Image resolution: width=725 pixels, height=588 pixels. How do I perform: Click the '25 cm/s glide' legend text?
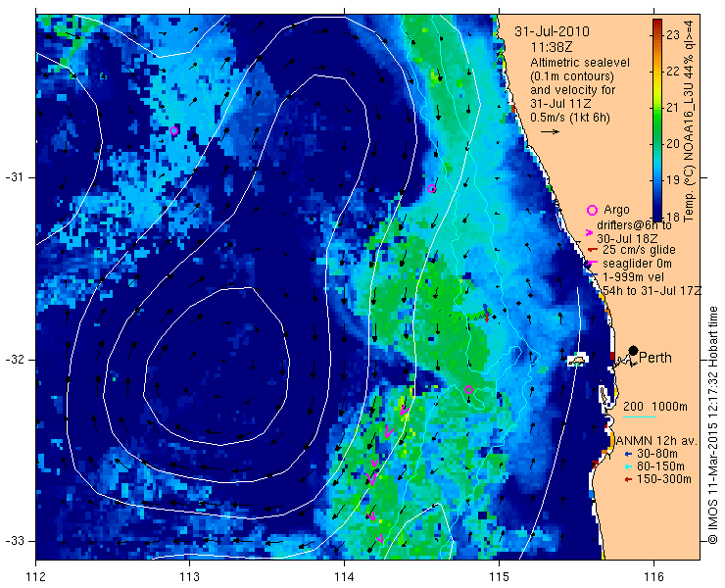coord(639,250)
